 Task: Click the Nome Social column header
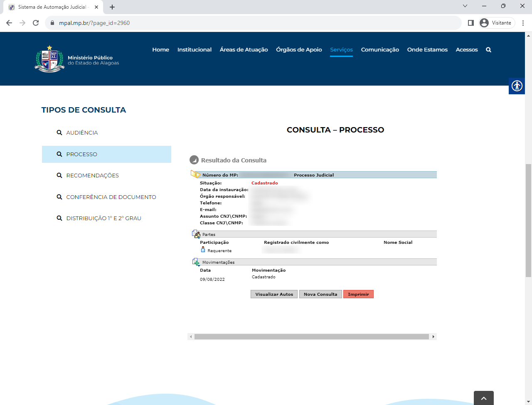(x=398, y=242)
